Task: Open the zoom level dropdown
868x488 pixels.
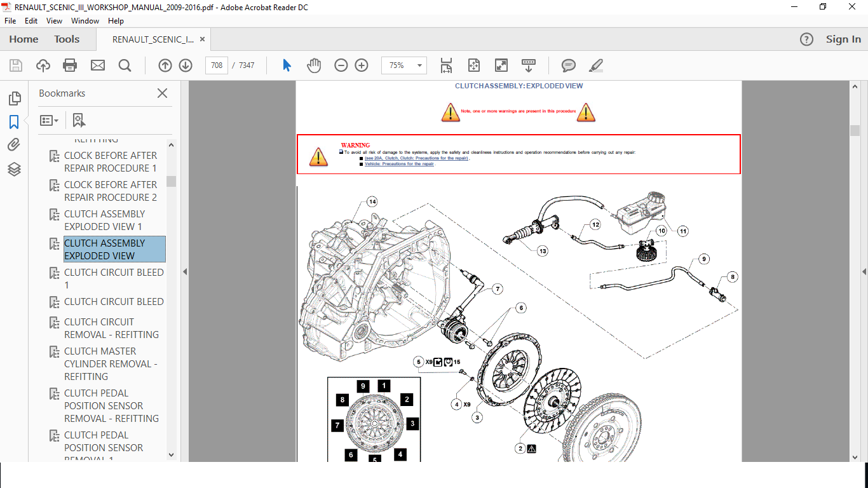Action: [x=419, y=65]
